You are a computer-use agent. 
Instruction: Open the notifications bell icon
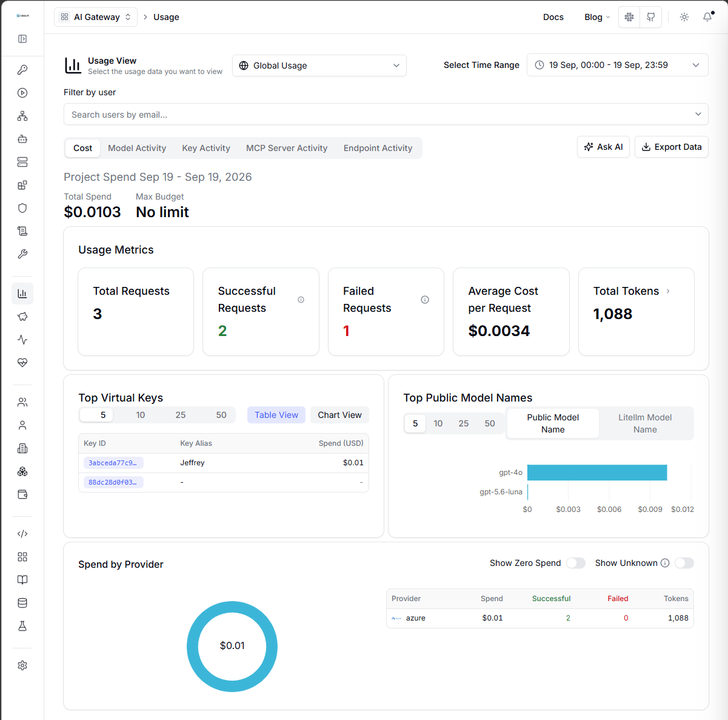707,17
